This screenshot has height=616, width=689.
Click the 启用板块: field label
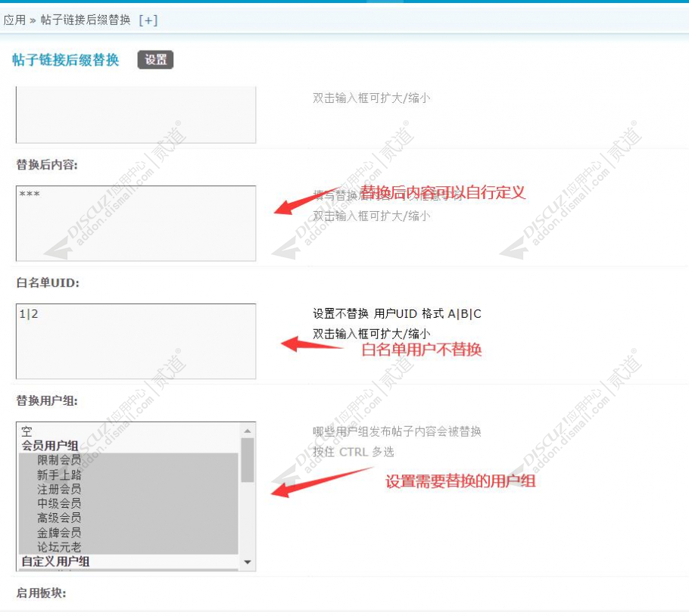click(x=42, y=593)
